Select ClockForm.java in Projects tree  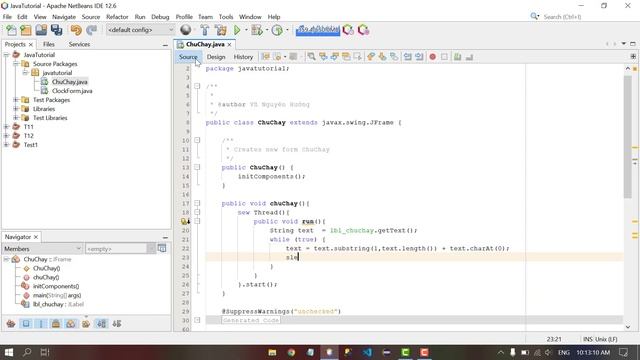pyautogui.click(x=72, y=91)
